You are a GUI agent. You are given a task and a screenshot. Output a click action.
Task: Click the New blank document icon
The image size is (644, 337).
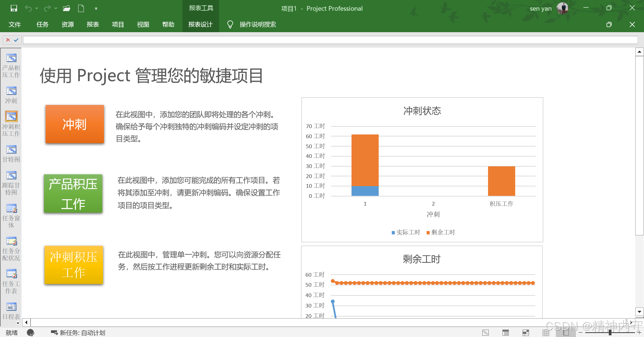81,8
